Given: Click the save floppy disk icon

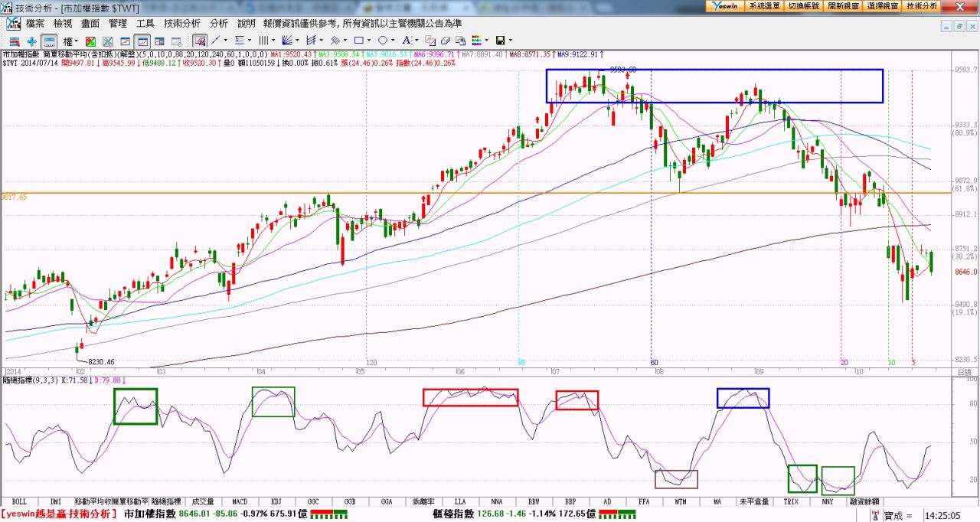Looking at the screenshot, I should 500,41.
